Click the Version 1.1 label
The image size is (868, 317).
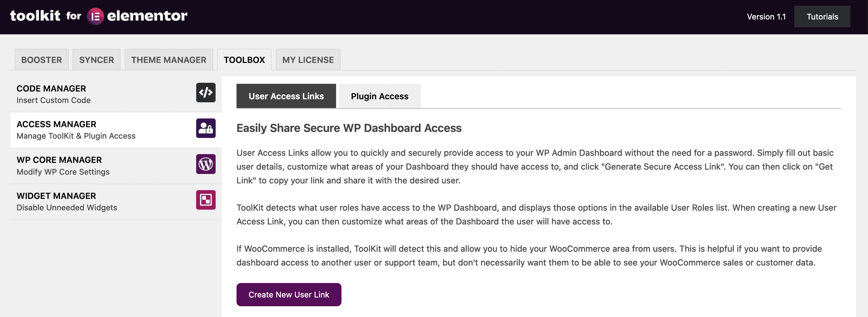(x=766, y=16)
